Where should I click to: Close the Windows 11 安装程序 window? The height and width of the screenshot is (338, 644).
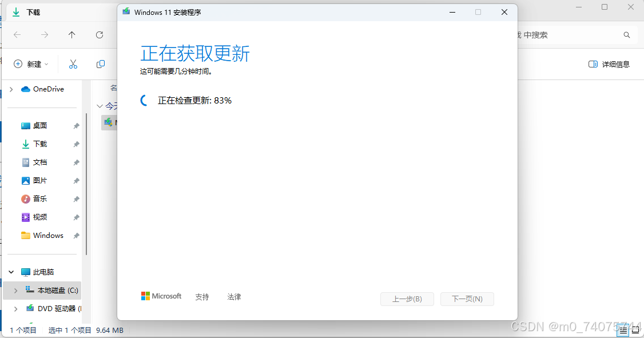[x=504, y=13]
